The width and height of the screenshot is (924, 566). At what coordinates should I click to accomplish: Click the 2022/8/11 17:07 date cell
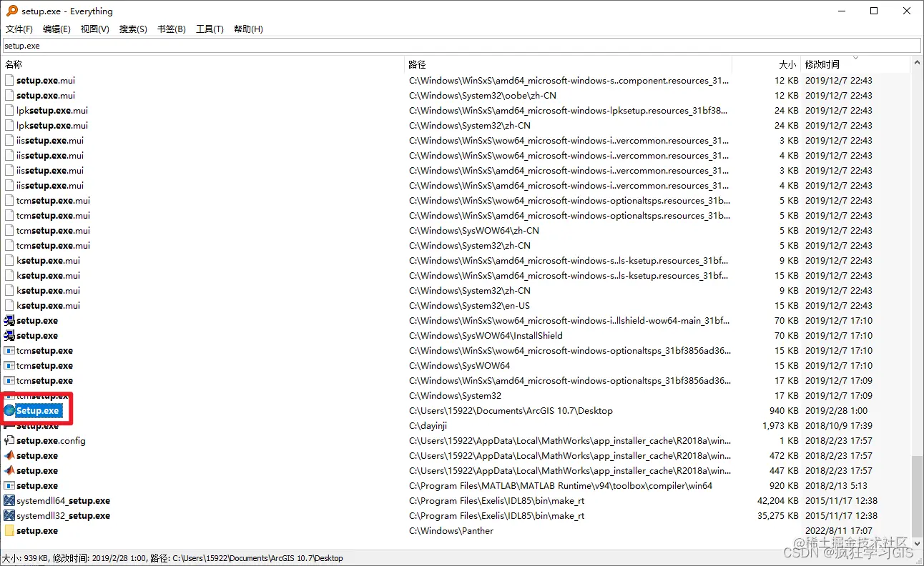tap(839, 531)
